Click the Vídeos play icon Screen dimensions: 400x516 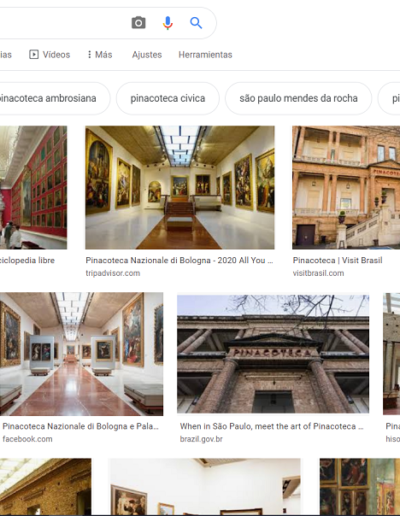[x=34, y=54]
